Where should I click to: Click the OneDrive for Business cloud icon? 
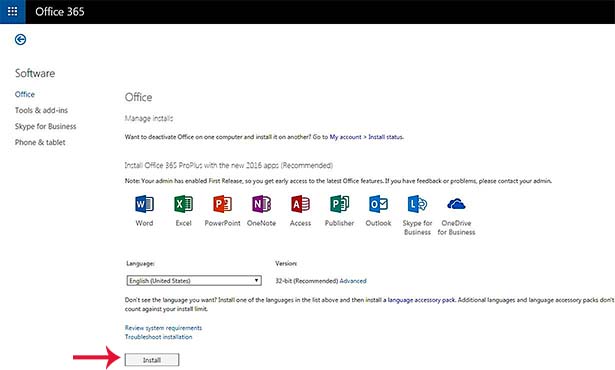456,204
